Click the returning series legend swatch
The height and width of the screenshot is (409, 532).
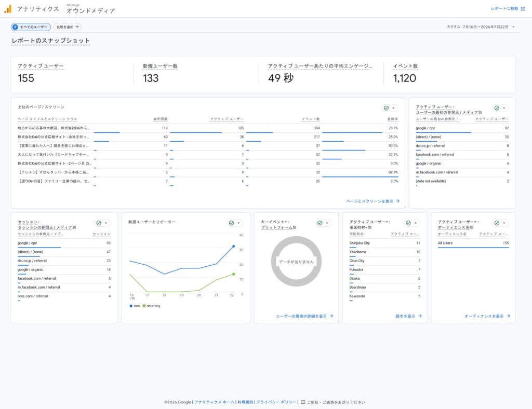144,306
